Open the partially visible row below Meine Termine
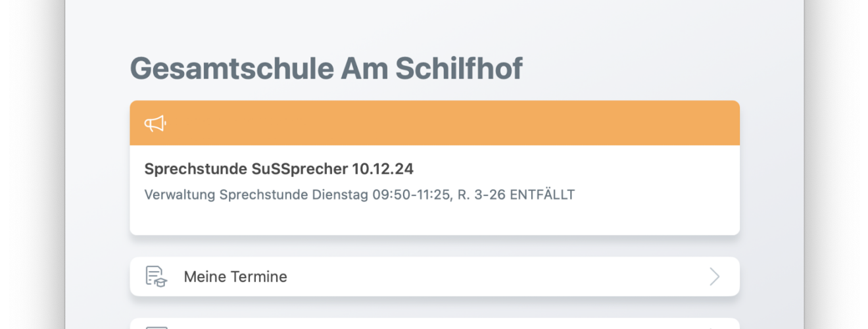 point(435,324)
